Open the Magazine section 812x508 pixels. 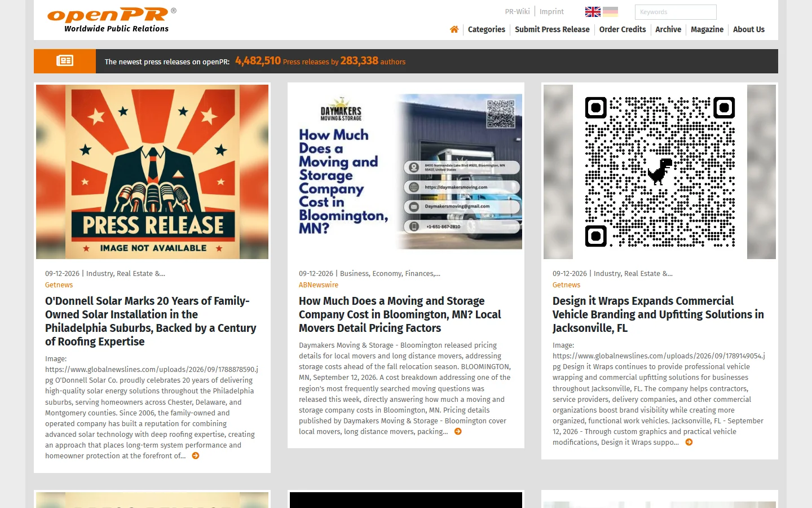707,29
